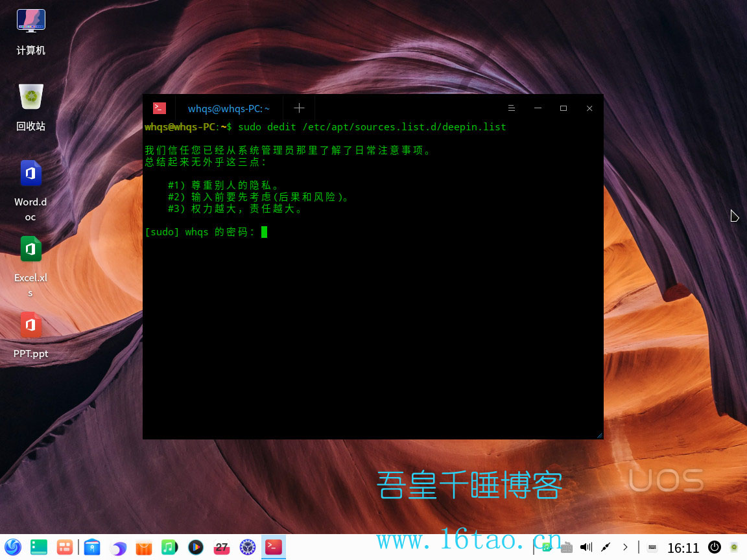Open multitasking view in the dock
The width and height of the screenshot is (747, 560).
pyautogui.click(x=64, y=547)
